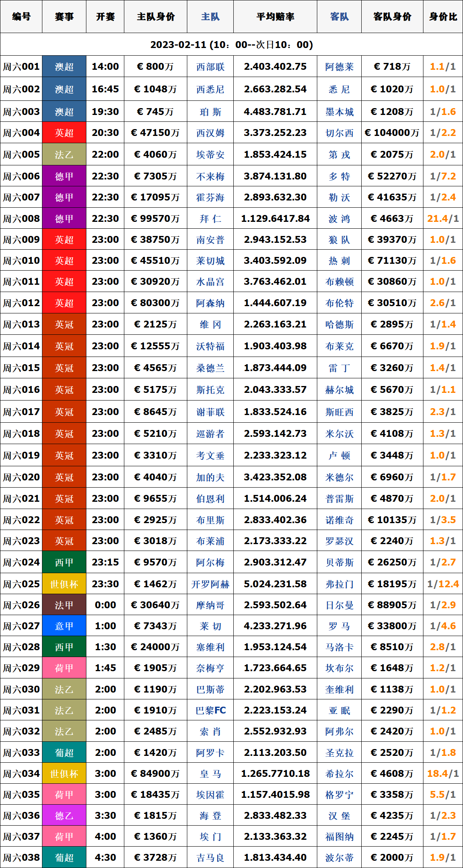Image resolution: width=463 pixels, height=868 pixels.
Task: Click the 主队 column header
Action: click(210, 17)
